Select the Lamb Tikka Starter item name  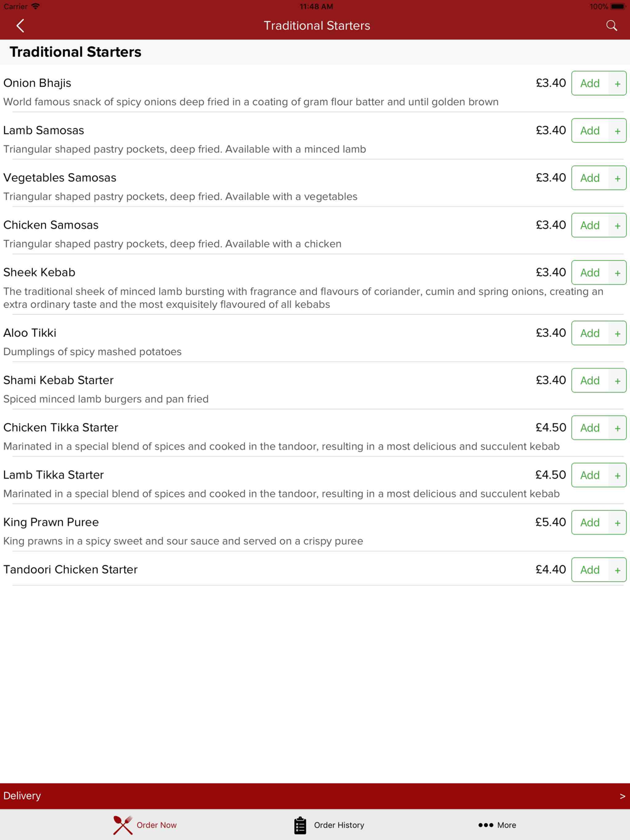click(x=54, y=475)
